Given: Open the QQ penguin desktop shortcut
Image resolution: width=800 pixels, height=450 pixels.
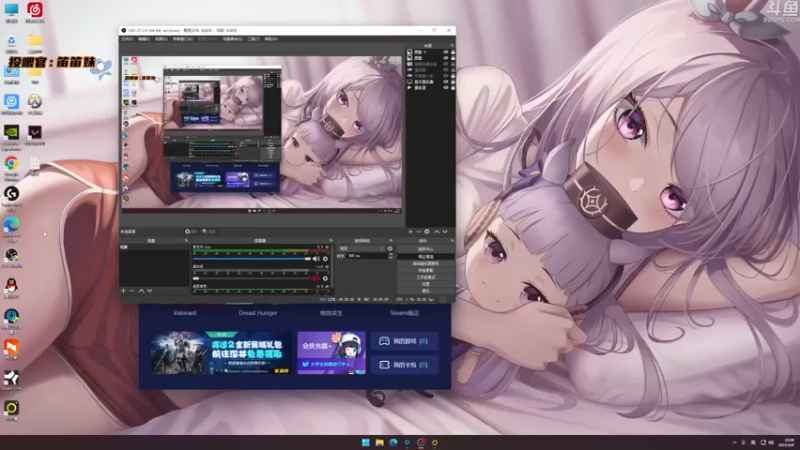Looking at the screenshot, I should pyautogui.click(x=11, y=289).
